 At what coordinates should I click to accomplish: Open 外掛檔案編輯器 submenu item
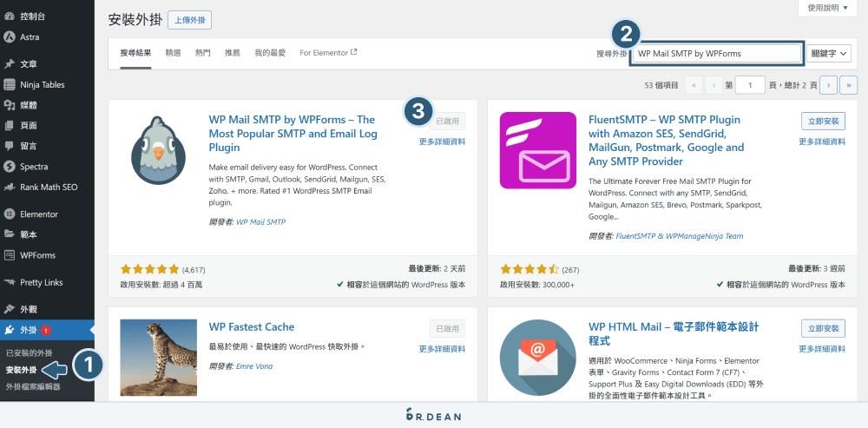33,386
